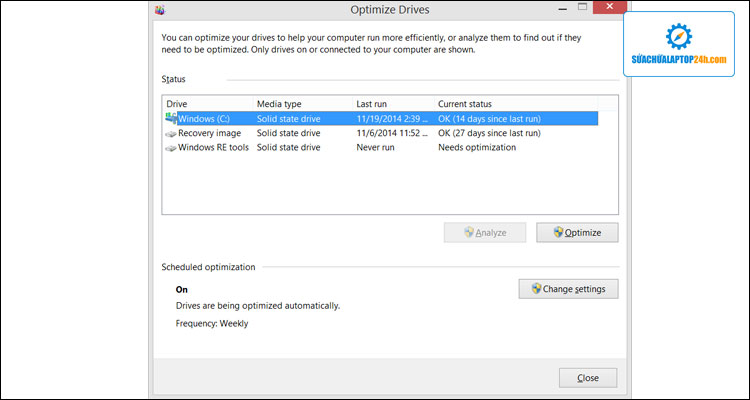750x400 pixels.
Task: Click the 'Needs optimization' status cell
Action: [x=477, y=148]
